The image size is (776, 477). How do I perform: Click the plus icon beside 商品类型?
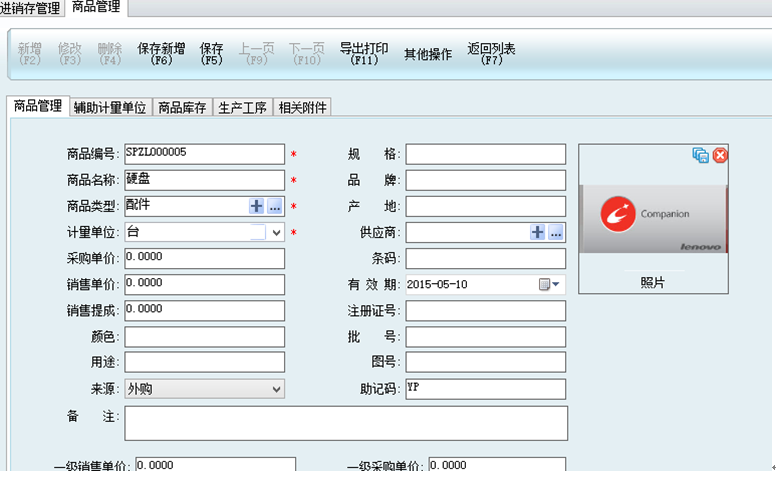256,206
